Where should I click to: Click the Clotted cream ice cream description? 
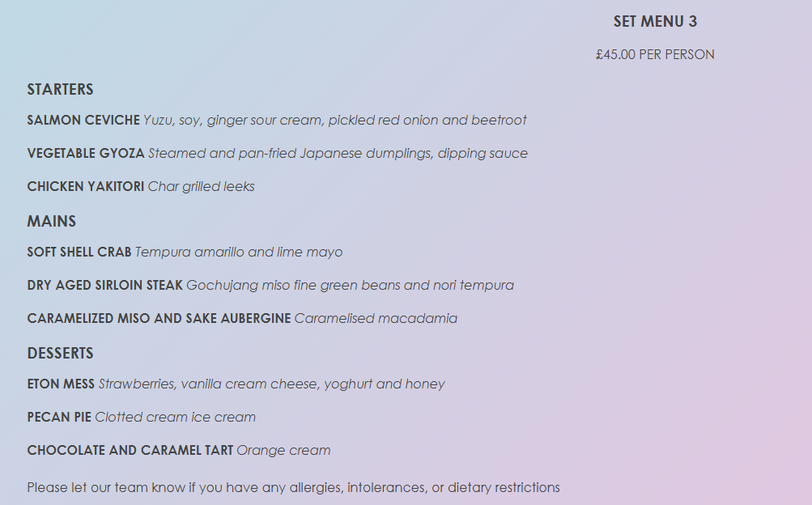pos(175,418)
